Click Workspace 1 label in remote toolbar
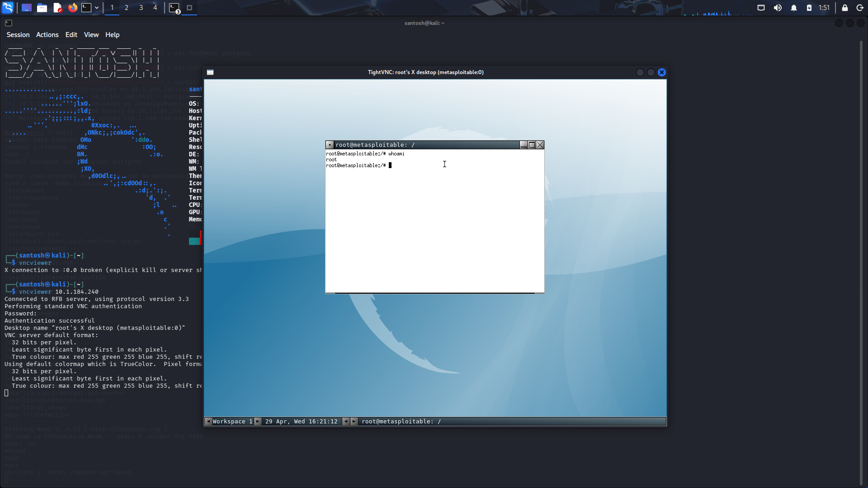This screenshot has height=488, width=868. click(232, 422)
